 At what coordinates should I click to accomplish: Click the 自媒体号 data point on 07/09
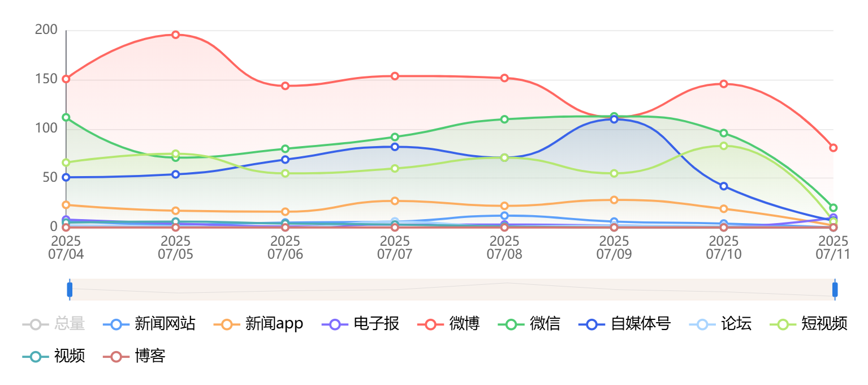click(614, 119)
